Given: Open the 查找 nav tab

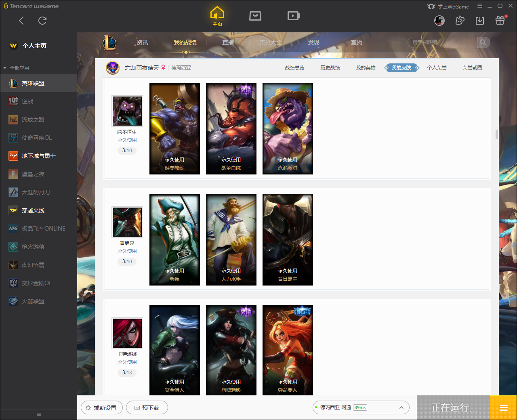Looking at the screenshot, I should [356, 42].
